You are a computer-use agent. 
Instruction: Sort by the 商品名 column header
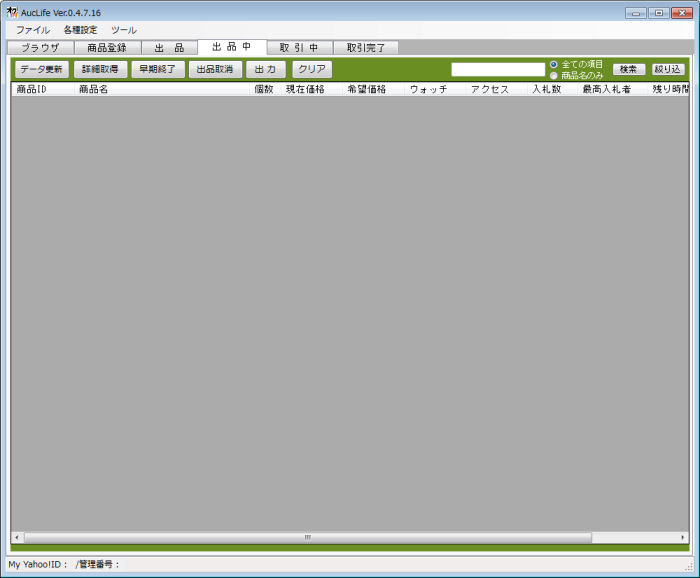[162, 89]
